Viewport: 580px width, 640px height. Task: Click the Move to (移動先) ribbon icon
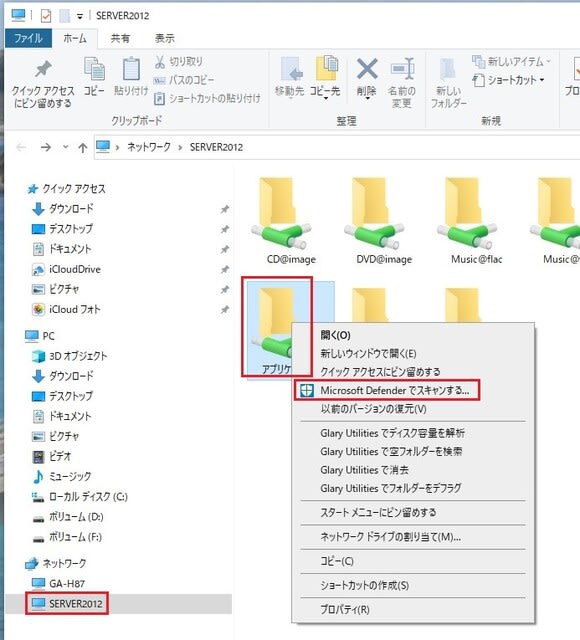pos(290,69)
